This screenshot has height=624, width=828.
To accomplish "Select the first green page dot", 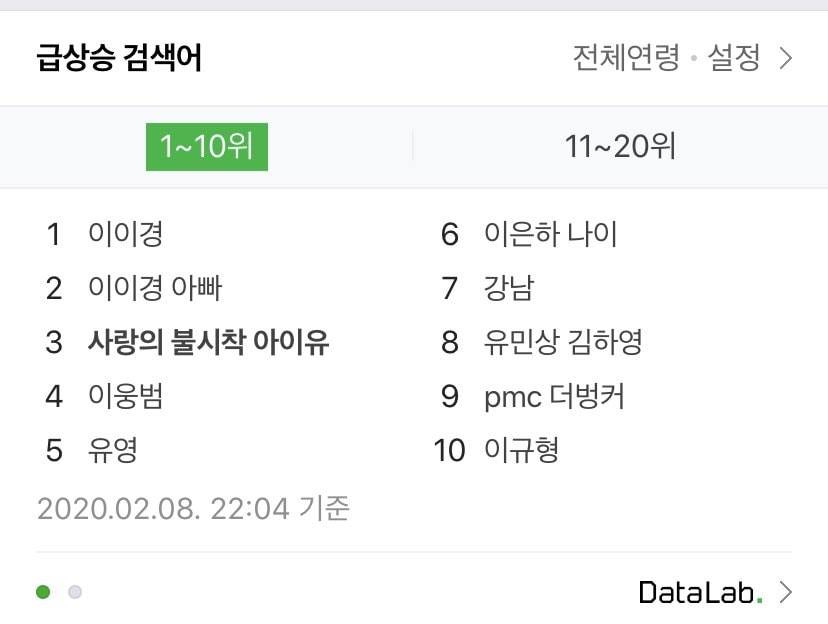I will (43, 592).
